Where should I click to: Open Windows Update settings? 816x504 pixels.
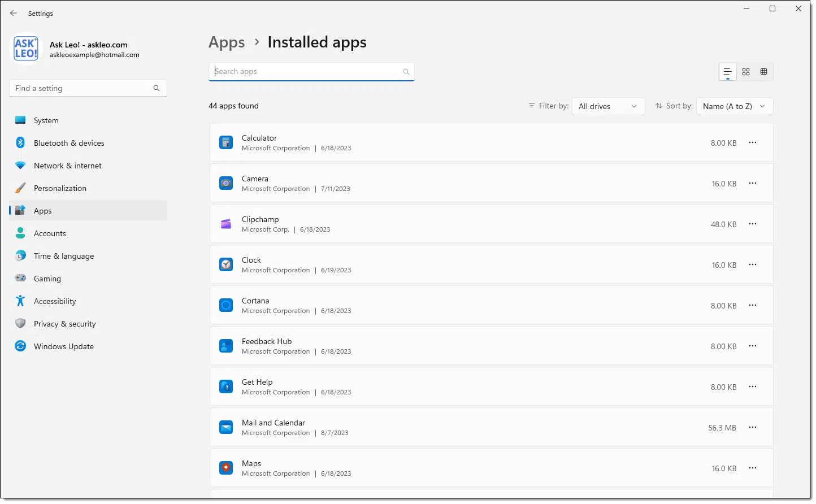point(88,346)
